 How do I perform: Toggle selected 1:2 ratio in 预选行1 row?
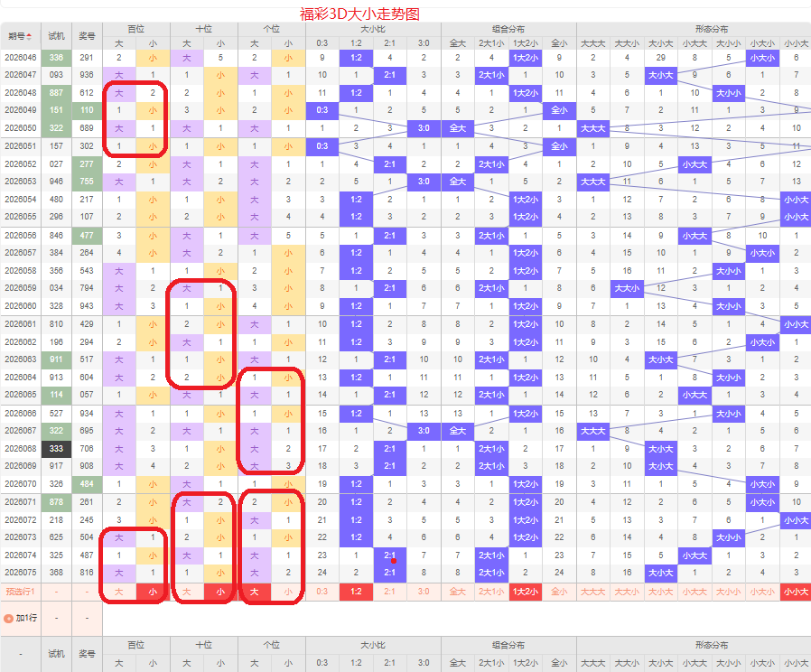356,592
